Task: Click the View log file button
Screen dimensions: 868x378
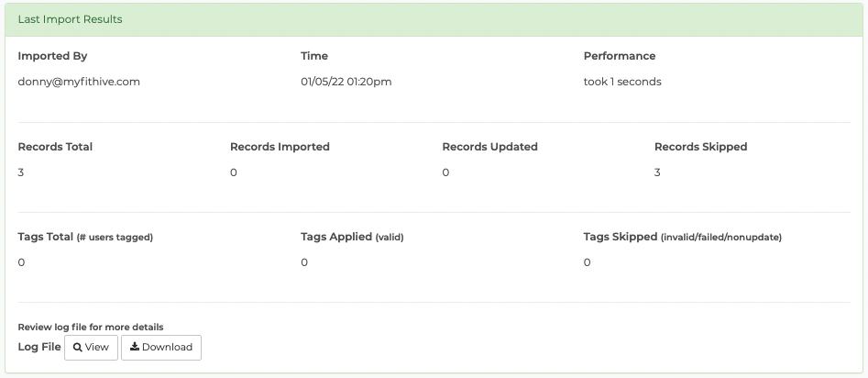Action: click(91, 348)
